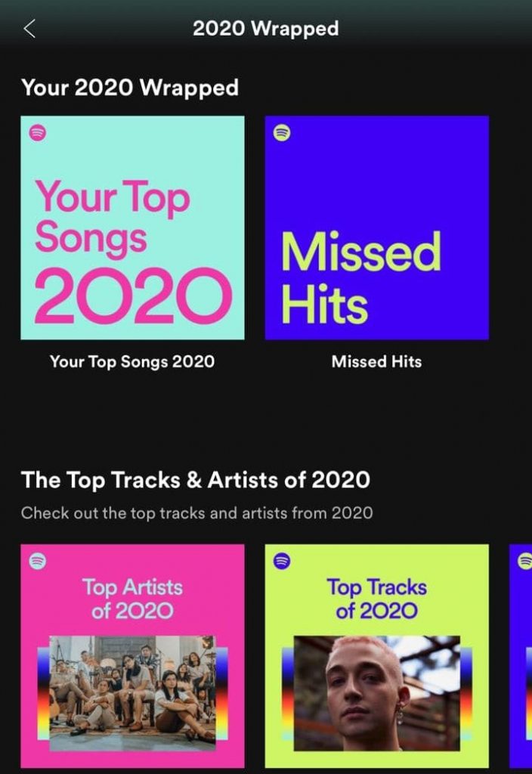This screenshot has height=774, width=532.
Task: Select the Your 2020 Wrapped section heading
Action: click(x=131, y=87)
